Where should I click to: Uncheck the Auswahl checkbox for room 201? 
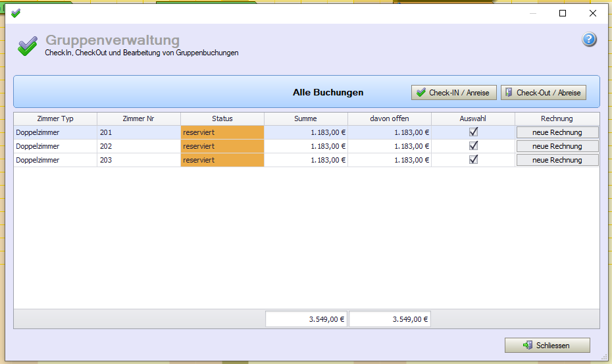[473, 132]
